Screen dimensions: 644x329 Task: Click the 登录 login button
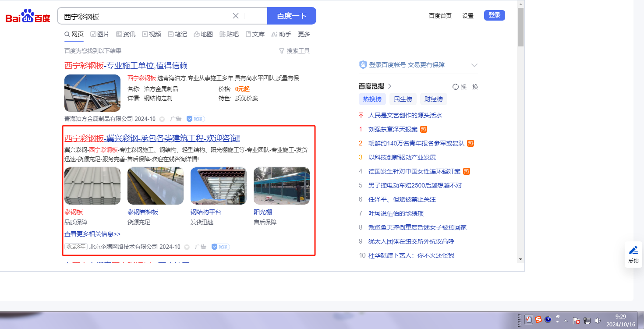point(494,15)
